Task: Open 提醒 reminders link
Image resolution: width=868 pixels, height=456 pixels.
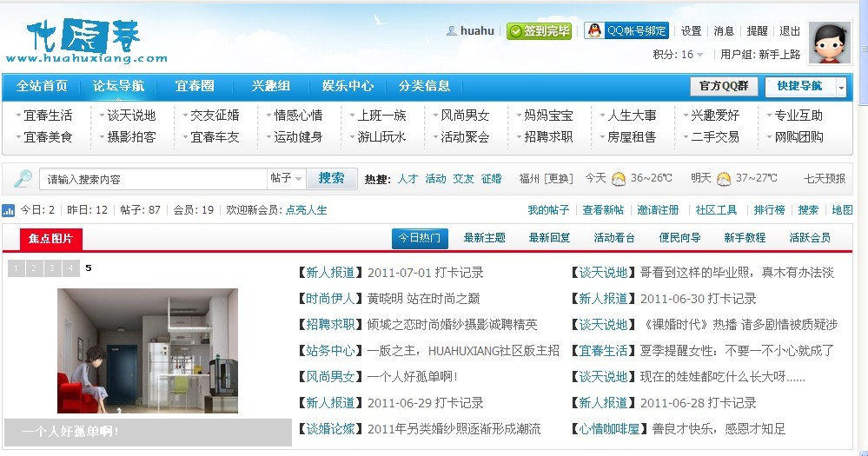Action: coord(757,31)
